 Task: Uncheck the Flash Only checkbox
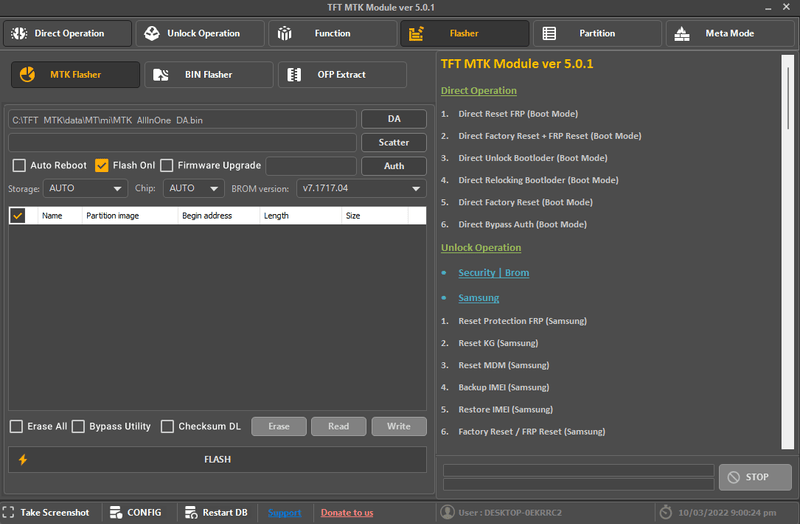click(x=102, y=165)
